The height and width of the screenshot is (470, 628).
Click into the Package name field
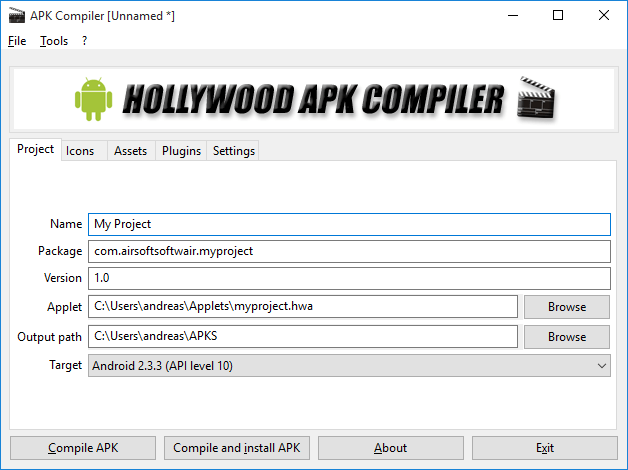[349, 251]
